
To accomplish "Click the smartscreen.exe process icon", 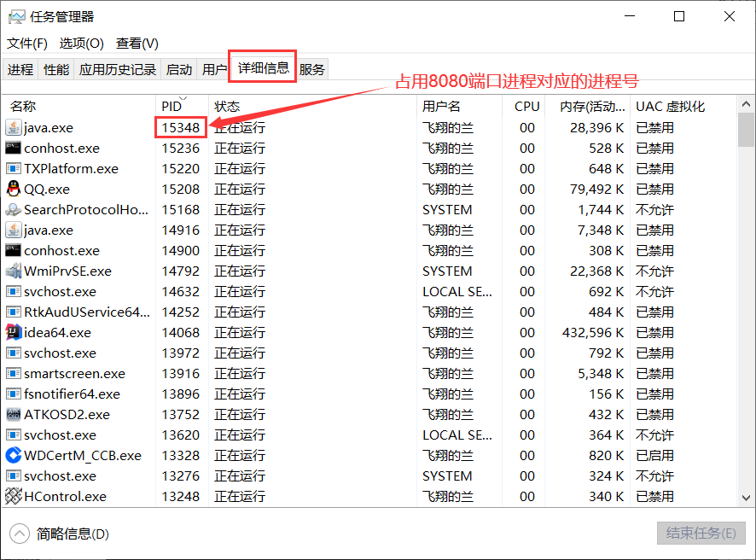I will (x=13, y=373).
